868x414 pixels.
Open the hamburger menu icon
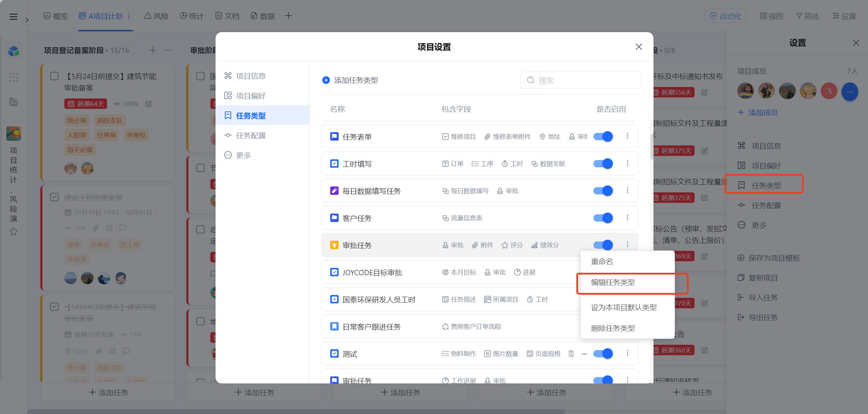(x=14, y=16)
